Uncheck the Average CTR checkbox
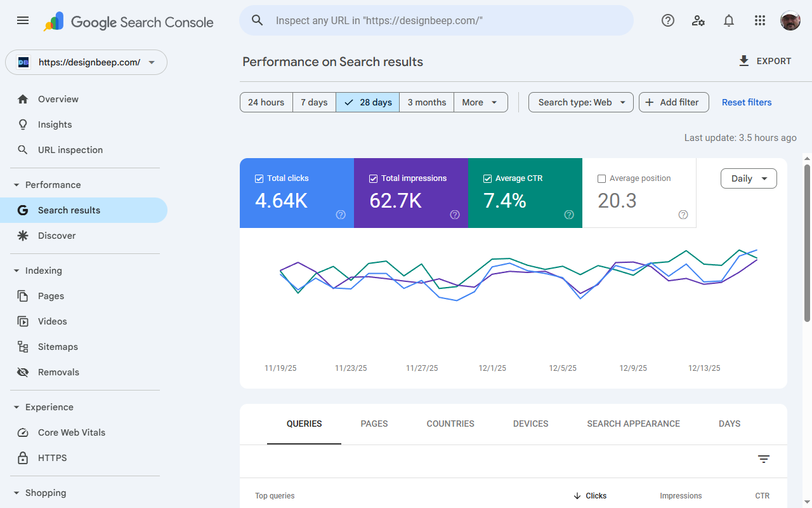Screen dimensions: 812x508 487,178
